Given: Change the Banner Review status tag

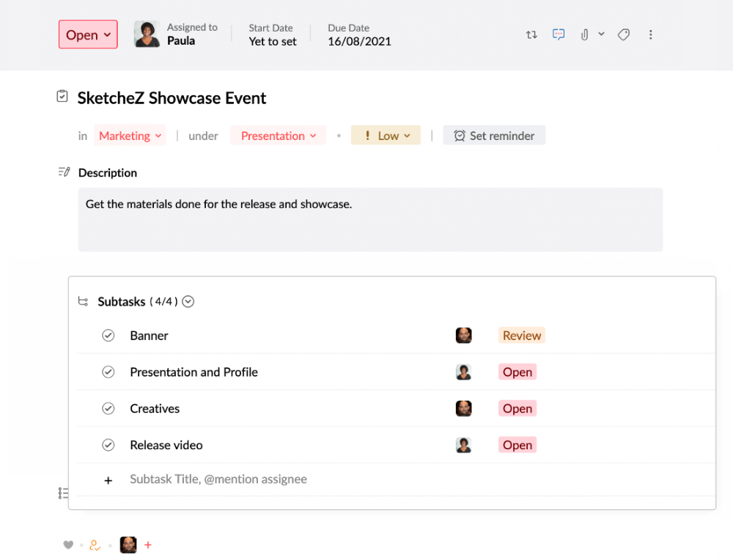Looking at the screenshot, I should coord(522,336).
